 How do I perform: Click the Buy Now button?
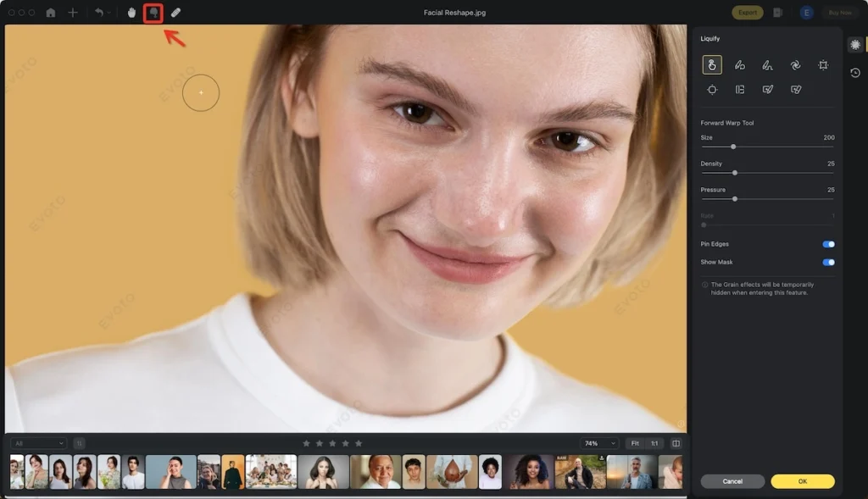tap(840, 12)
